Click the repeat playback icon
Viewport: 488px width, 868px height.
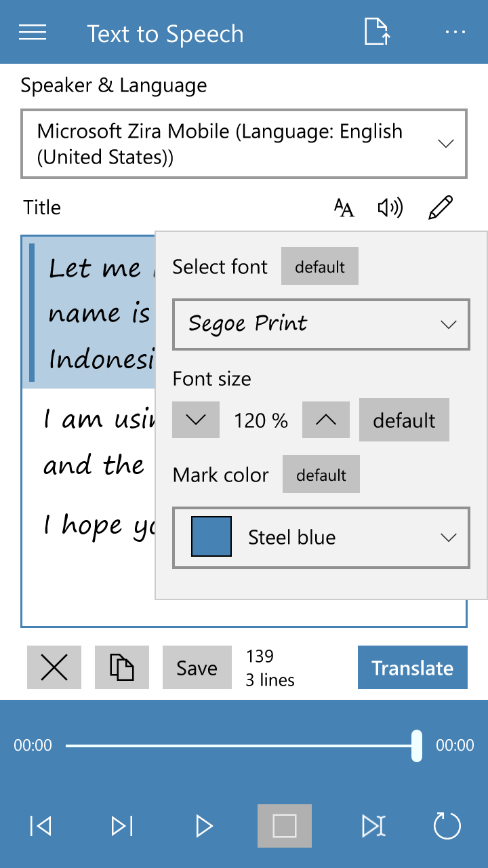(447, 826)
